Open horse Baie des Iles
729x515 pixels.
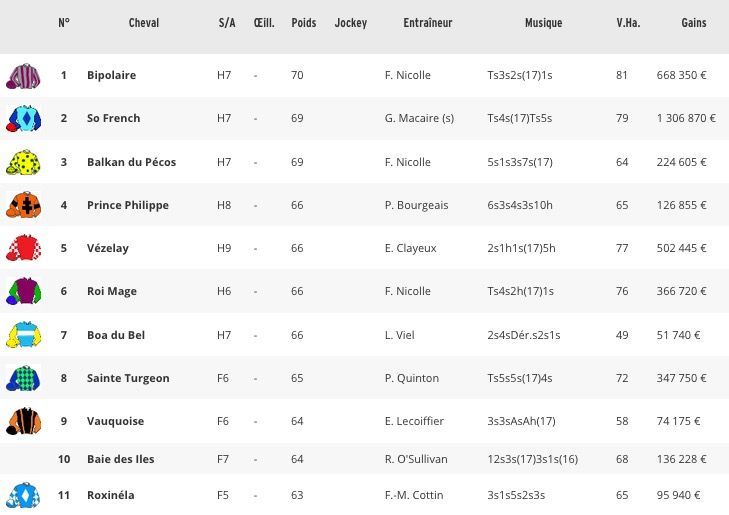pyautogui.click(x=120, y=459)
